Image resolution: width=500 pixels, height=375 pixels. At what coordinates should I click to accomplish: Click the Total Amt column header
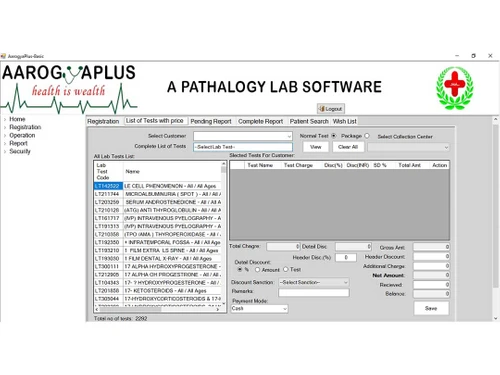pos(409,165)
